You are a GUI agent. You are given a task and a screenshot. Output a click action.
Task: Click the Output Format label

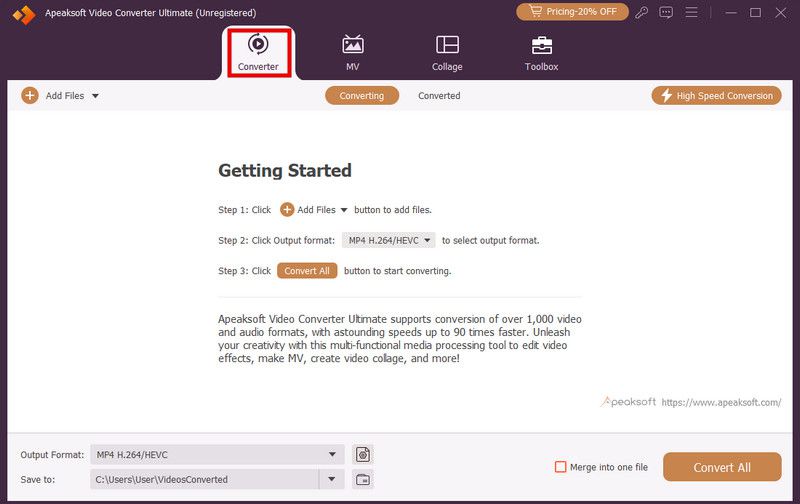pyautogui.click(x=52, y=455)
